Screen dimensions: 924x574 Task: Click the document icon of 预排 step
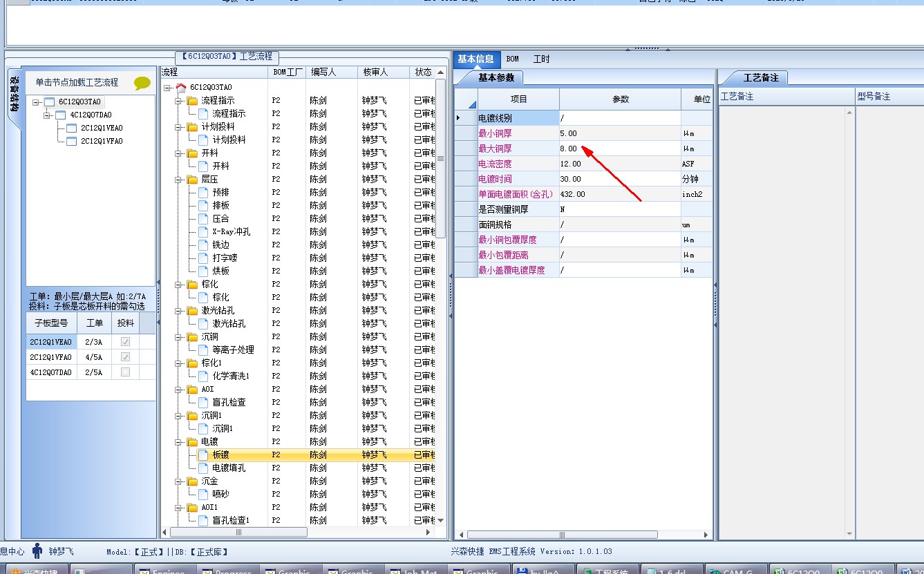click(x=203, y=192)
